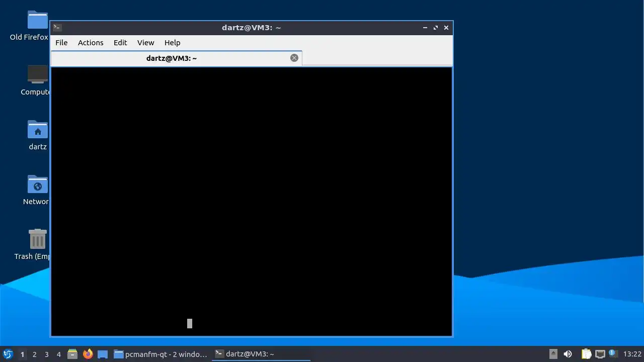644x362 pixels.
Task: Maximize the terminal window
Action: [x=436, y=28]
